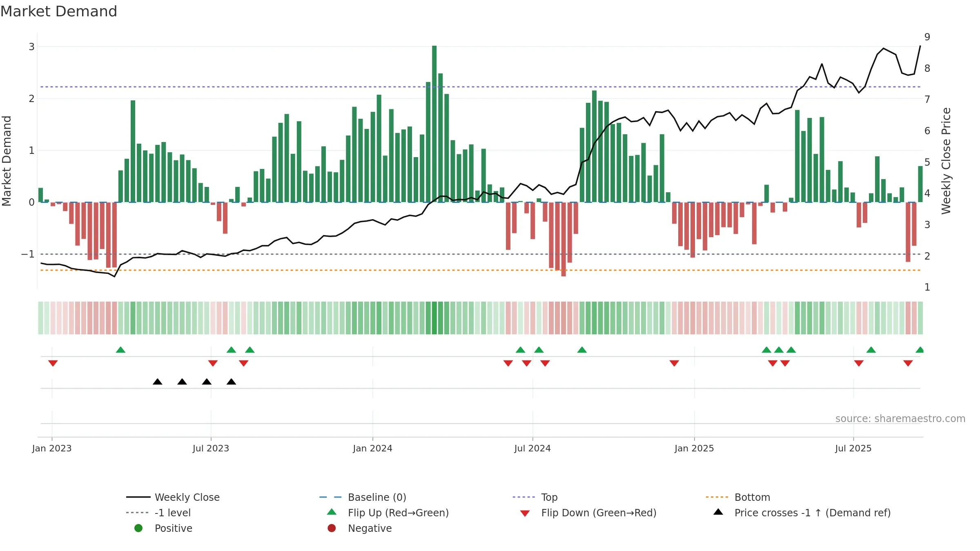The height and width of the screenshot is (551, 980).
Task: Toggle the Bottom legend entry
Action: 738,497
